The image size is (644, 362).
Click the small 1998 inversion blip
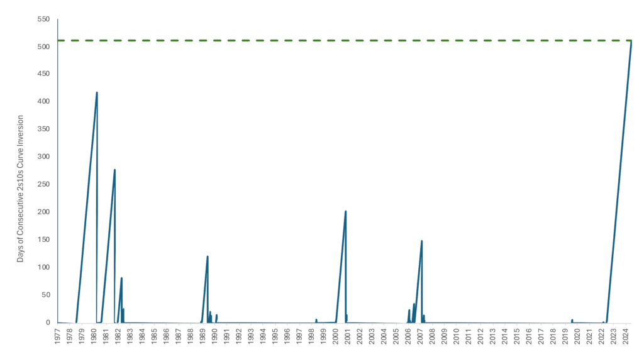(x=316, y=320)
